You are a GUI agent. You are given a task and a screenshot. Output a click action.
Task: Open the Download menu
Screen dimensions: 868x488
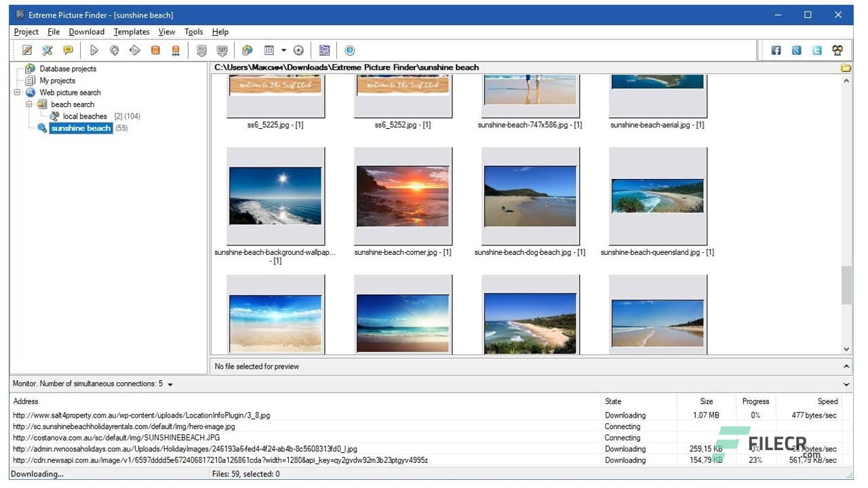[x=86, y=31]
